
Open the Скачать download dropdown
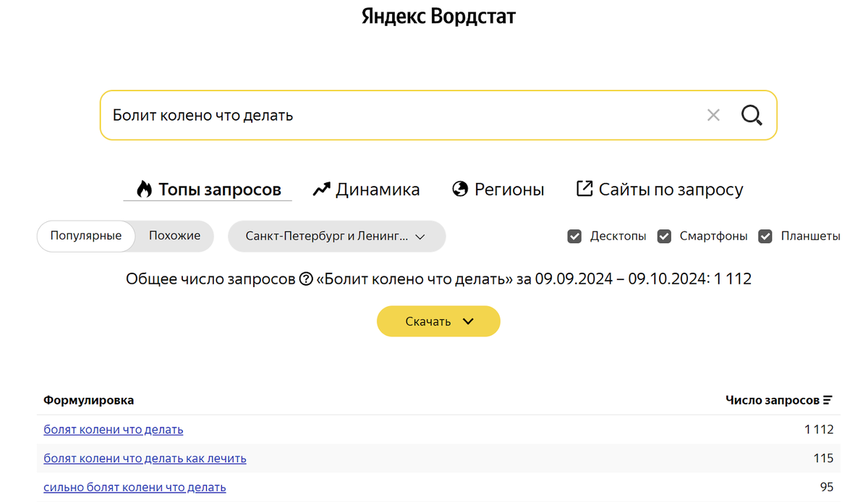[438, 321]
